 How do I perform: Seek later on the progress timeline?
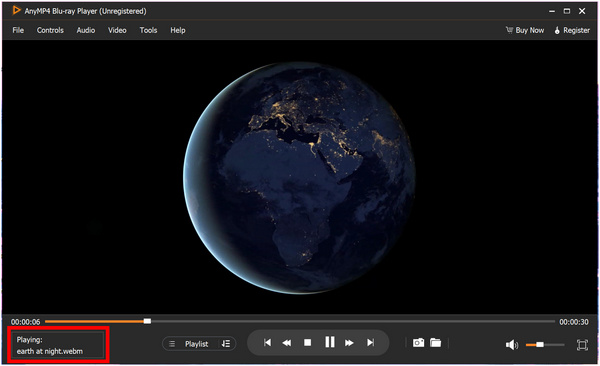point(352,321)
